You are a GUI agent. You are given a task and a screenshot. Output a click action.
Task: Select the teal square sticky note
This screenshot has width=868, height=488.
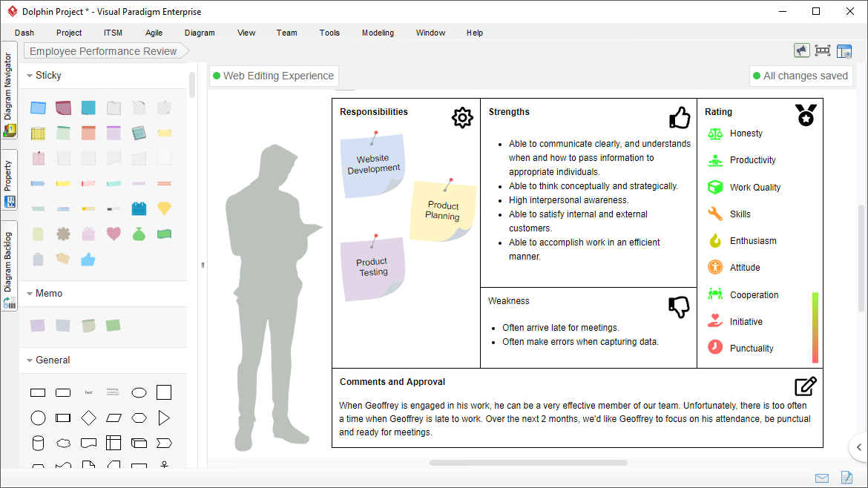(88, 108)
